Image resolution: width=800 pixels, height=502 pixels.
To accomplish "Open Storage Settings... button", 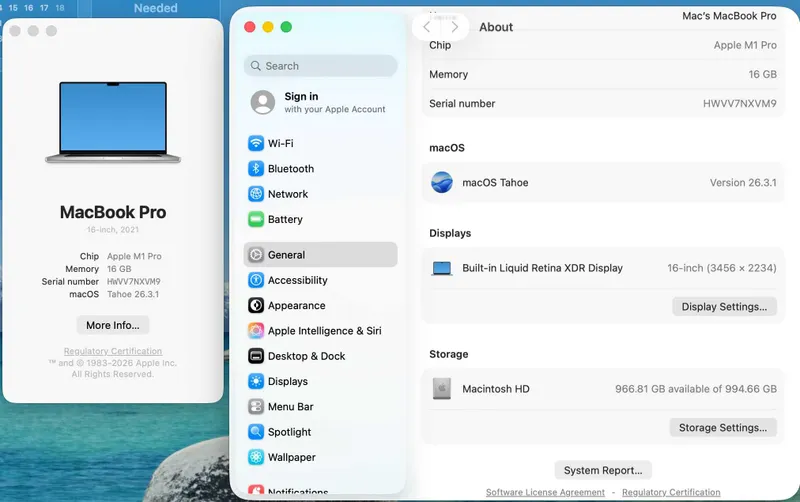I will click(723, 428).
